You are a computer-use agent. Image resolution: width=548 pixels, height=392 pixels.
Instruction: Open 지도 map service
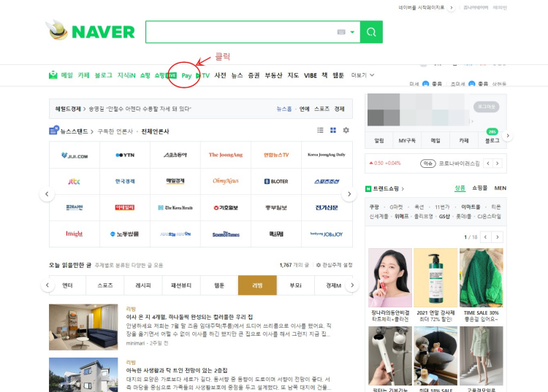293,75
